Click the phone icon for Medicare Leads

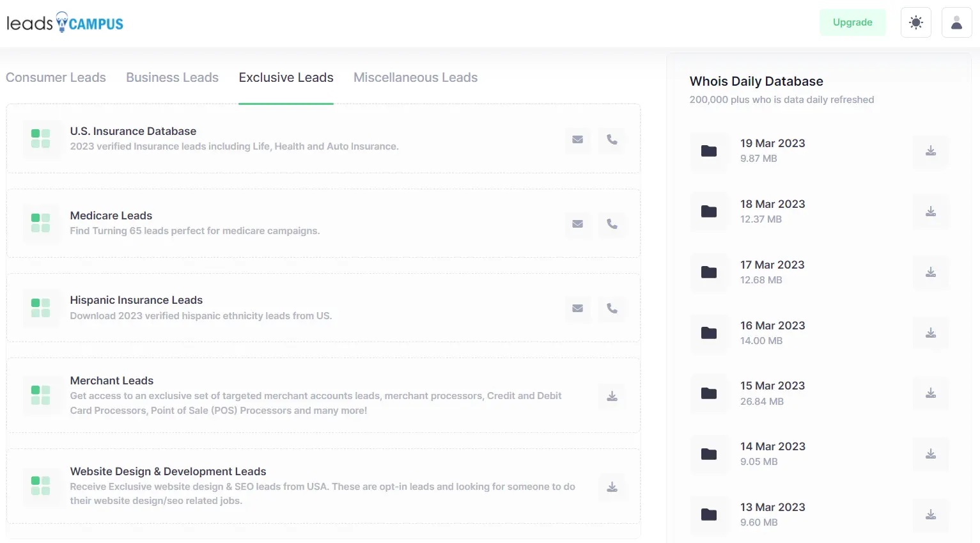point(612,224)
